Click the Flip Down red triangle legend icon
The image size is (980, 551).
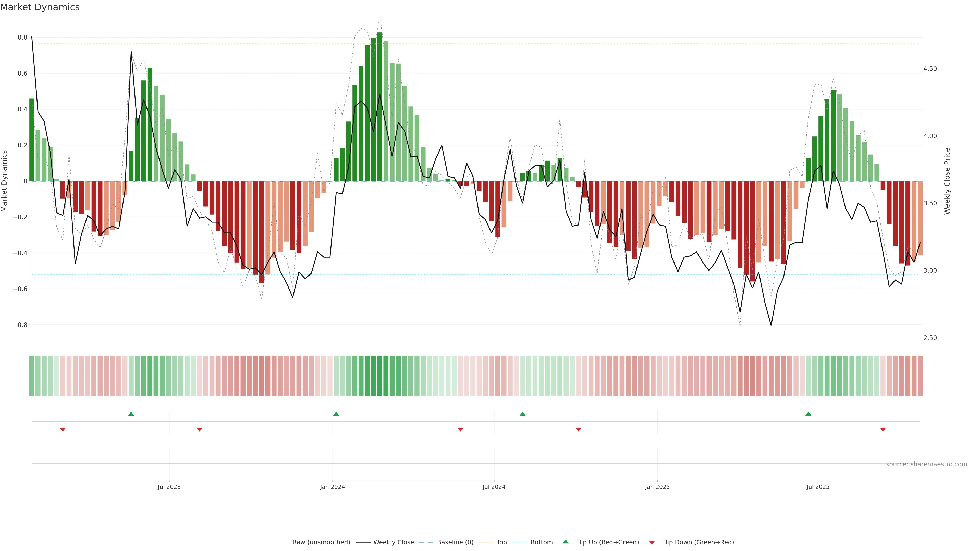coord(652,542)
